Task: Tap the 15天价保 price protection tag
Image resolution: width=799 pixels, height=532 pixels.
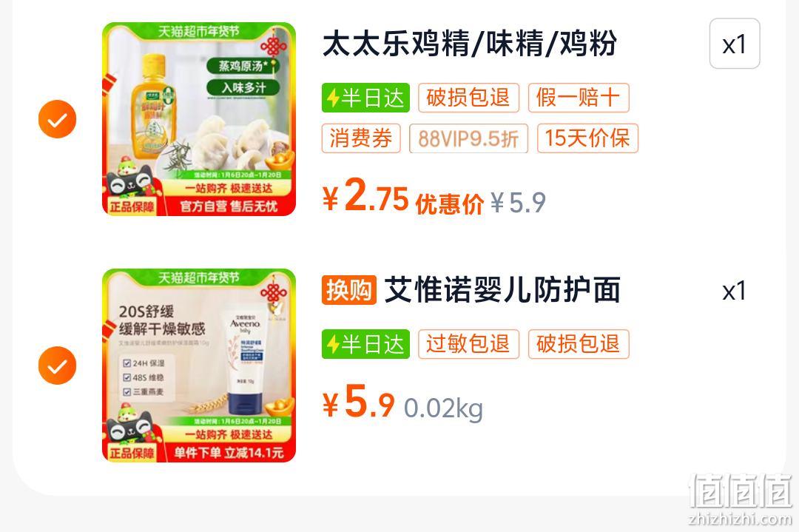Action: 587,138
